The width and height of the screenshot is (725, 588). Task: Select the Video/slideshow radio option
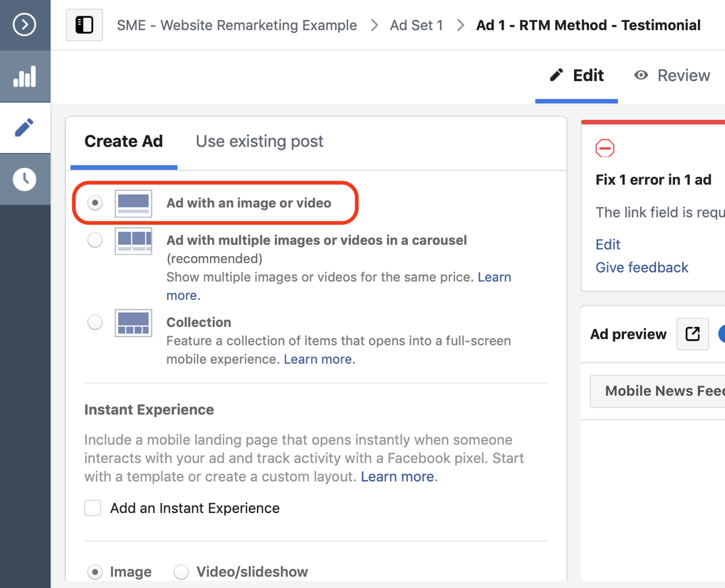click(x=181, y=572)
